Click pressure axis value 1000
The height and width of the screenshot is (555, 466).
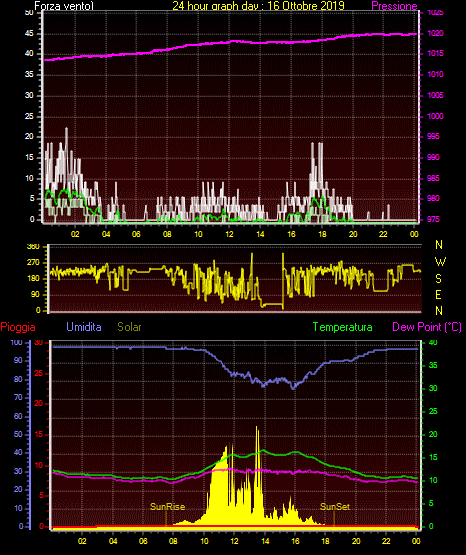coord(435,116)
